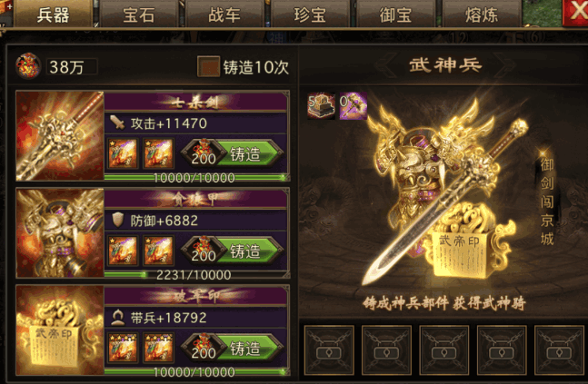Click the golden chest material icon
The width and height of the screenshot is (588, 384).
click(x=322, y=106)
